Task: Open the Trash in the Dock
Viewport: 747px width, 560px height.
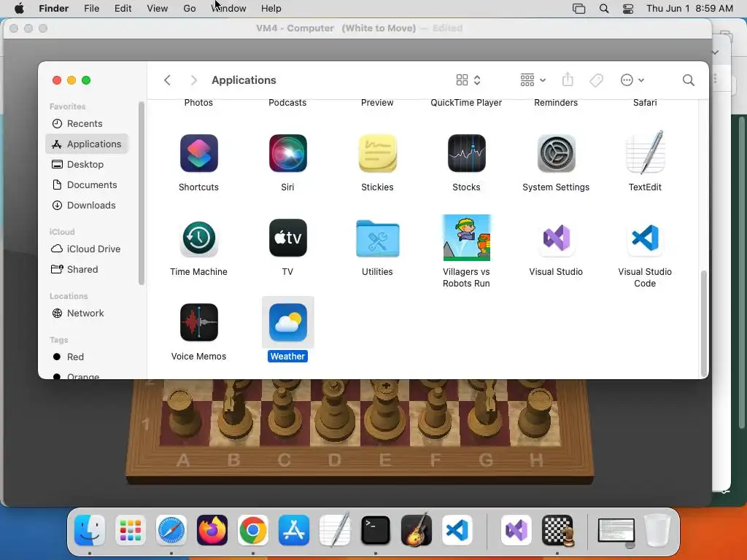Action: coord(657,530)
